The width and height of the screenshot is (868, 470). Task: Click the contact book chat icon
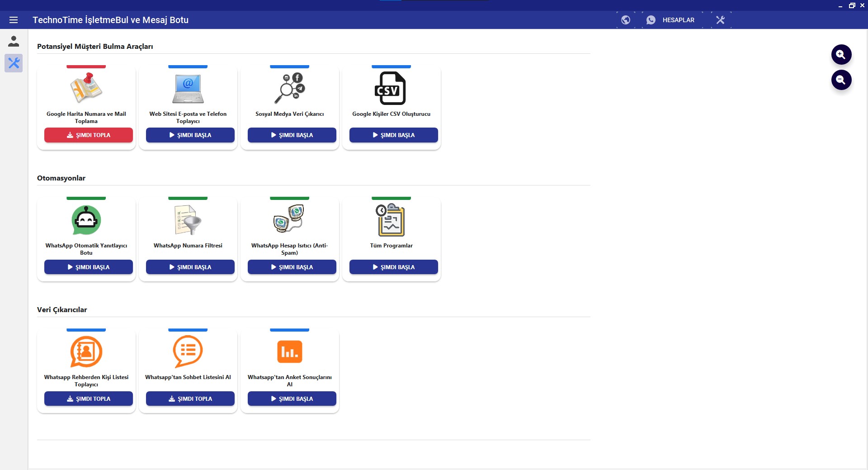click(x=86, y=351)
